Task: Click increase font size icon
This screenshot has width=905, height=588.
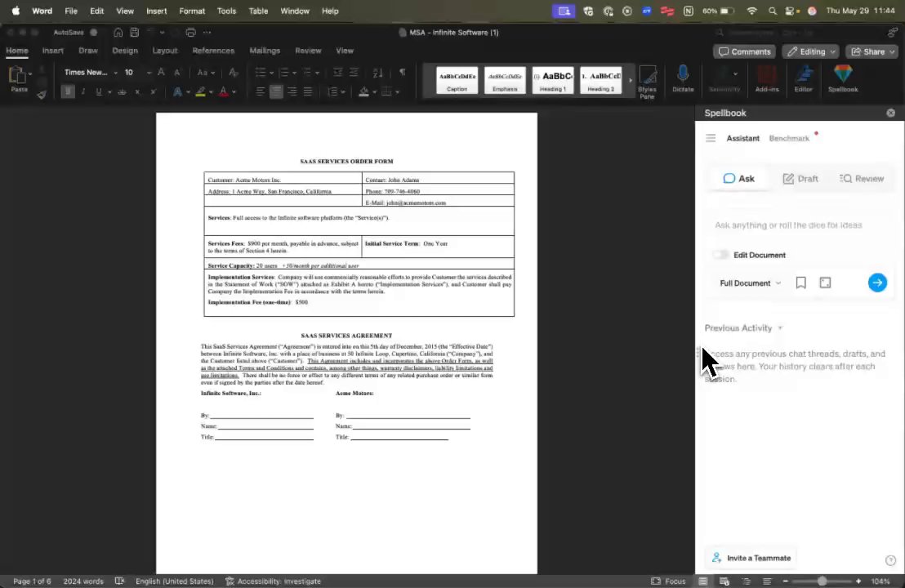Action: 161,72
